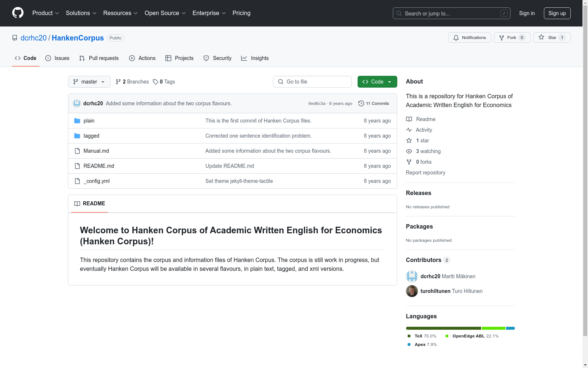Expand the Solutions menu
The height and width of the screenshot is (368, 588).
(x=81, y=13)
